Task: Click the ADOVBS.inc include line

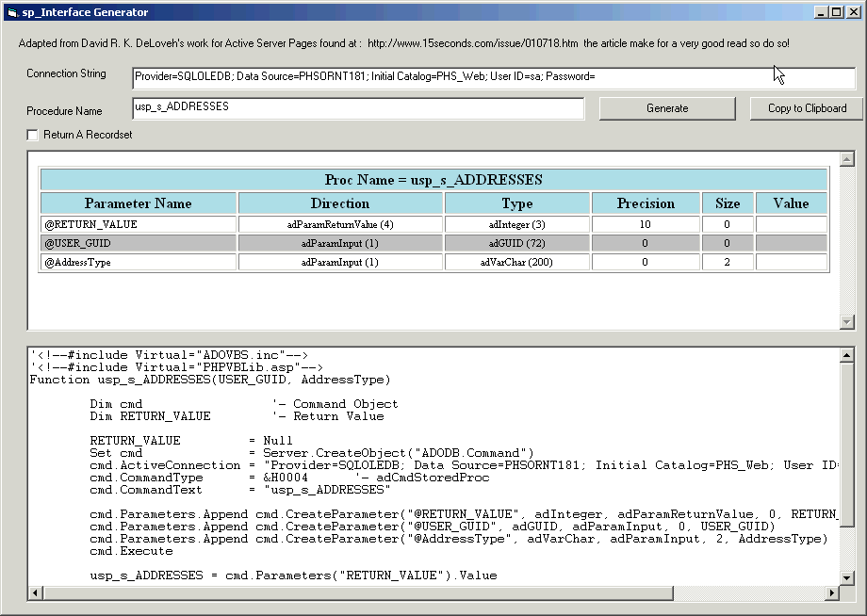Action: tap(169, 355)
